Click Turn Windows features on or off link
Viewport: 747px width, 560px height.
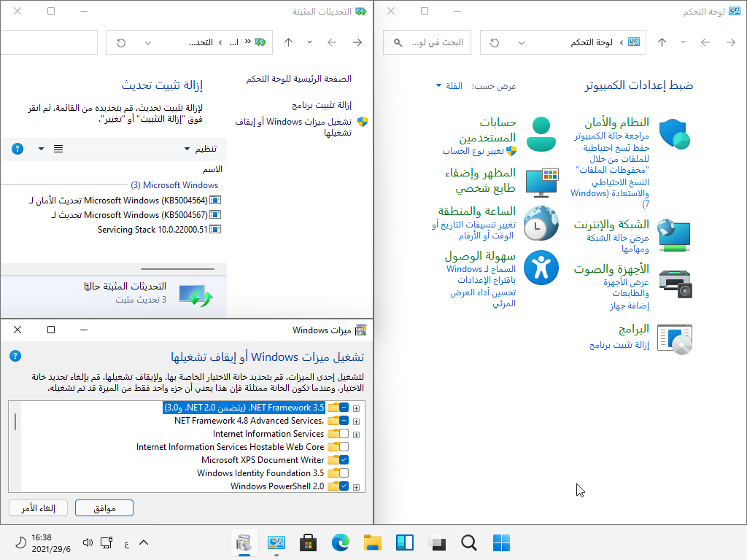pyautogui.click(x=293, y=127)
